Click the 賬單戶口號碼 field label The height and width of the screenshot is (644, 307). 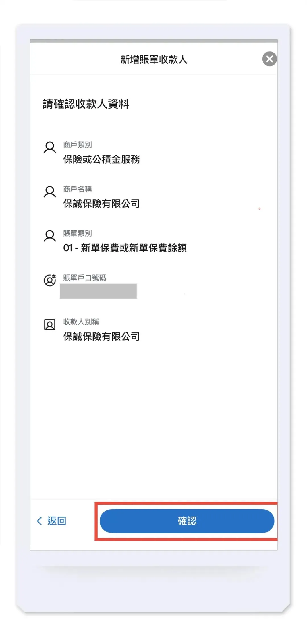(x=84, y=278)
